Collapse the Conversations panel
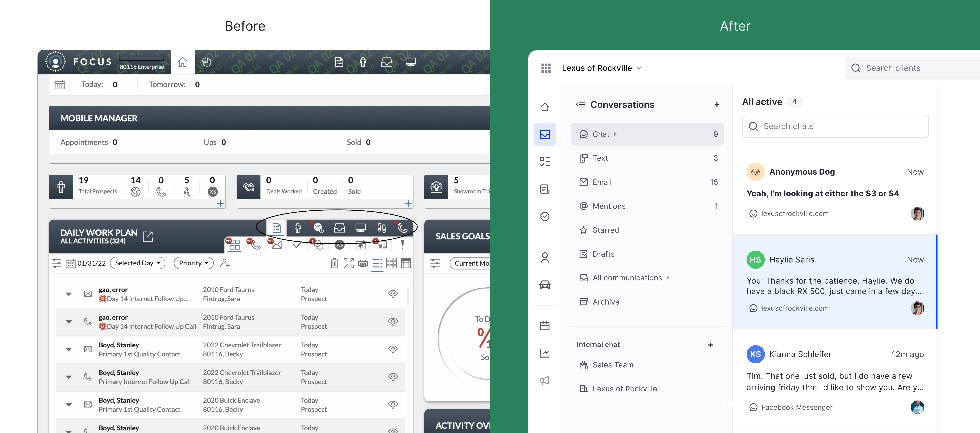 [580, 105]
